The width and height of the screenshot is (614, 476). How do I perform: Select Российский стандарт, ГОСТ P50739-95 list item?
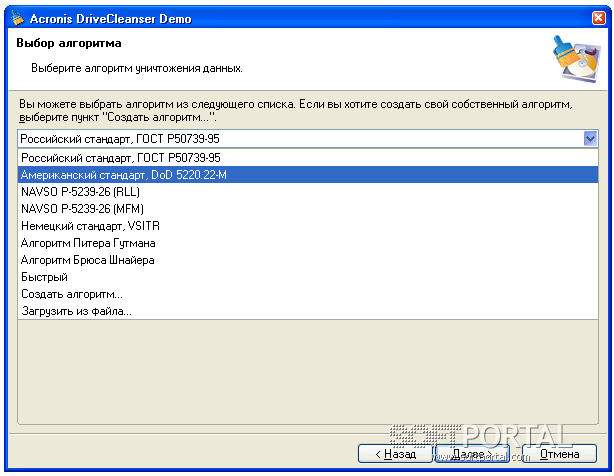pos(308,158)
